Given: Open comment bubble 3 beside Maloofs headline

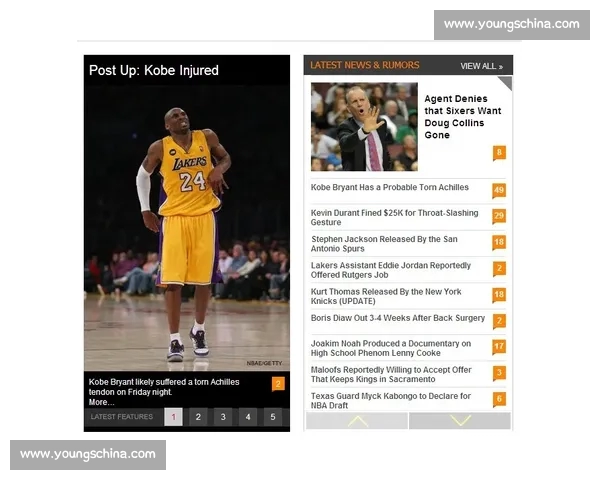Looking at the screenshot, I should [499, 373].
